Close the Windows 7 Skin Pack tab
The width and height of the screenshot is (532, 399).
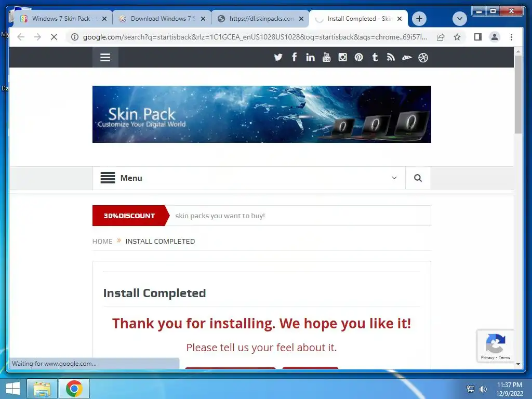(x=104, y=19)
